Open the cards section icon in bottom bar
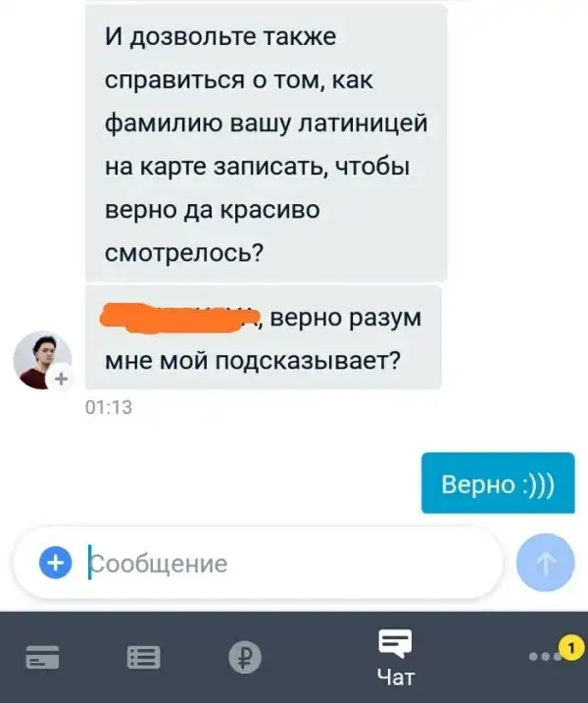 click(x=42, y=657)
